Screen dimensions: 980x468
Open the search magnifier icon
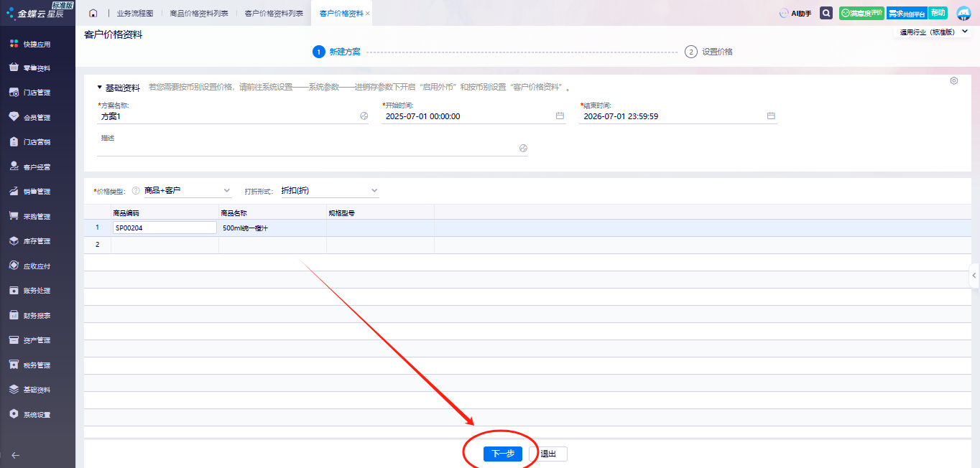pyautogui.click(x=826, y=13)
